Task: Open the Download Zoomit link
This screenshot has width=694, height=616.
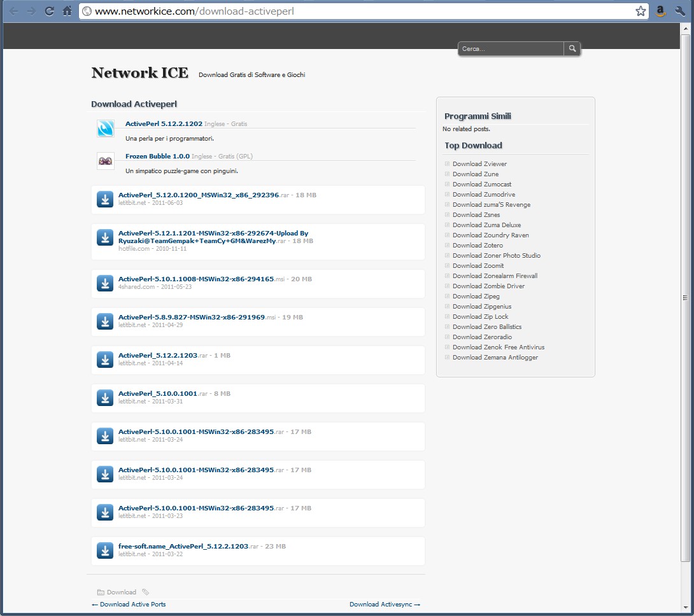Action: tap(478, 265)
